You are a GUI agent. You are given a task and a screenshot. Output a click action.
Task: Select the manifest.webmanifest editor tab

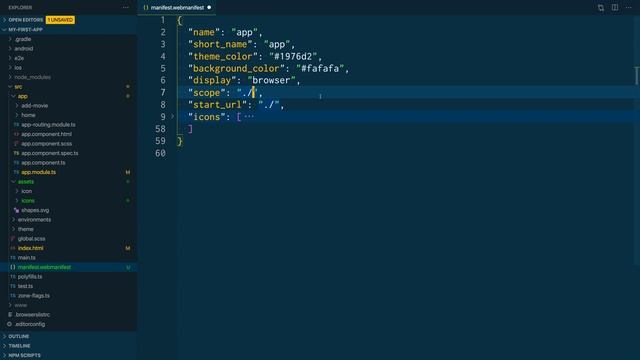pyautogui.click(x=177, y=7)
